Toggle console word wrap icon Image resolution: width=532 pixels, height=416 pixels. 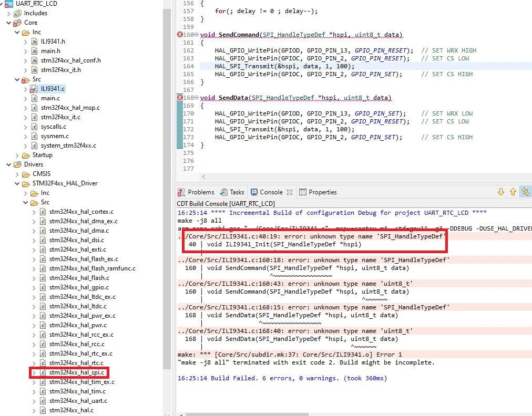[x=526, y=192]
